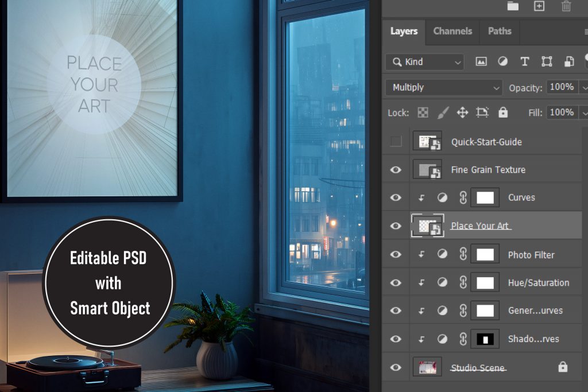
Task: Click the Gener...urves mask thumbnail
Action: tap(485, 311)
